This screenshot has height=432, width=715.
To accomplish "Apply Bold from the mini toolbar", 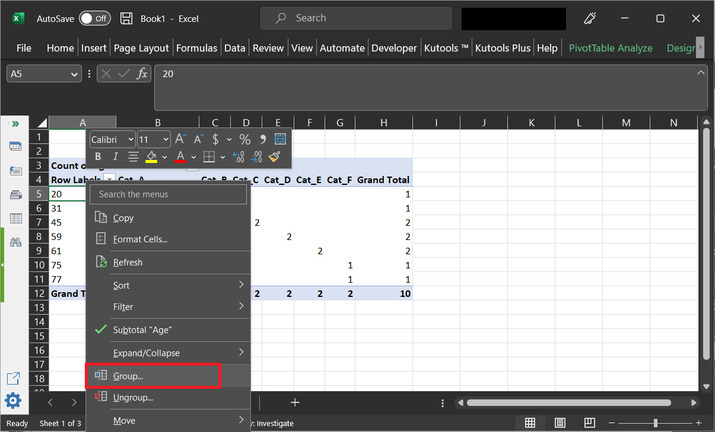I will pyautogui.click(x=98, y=157).
